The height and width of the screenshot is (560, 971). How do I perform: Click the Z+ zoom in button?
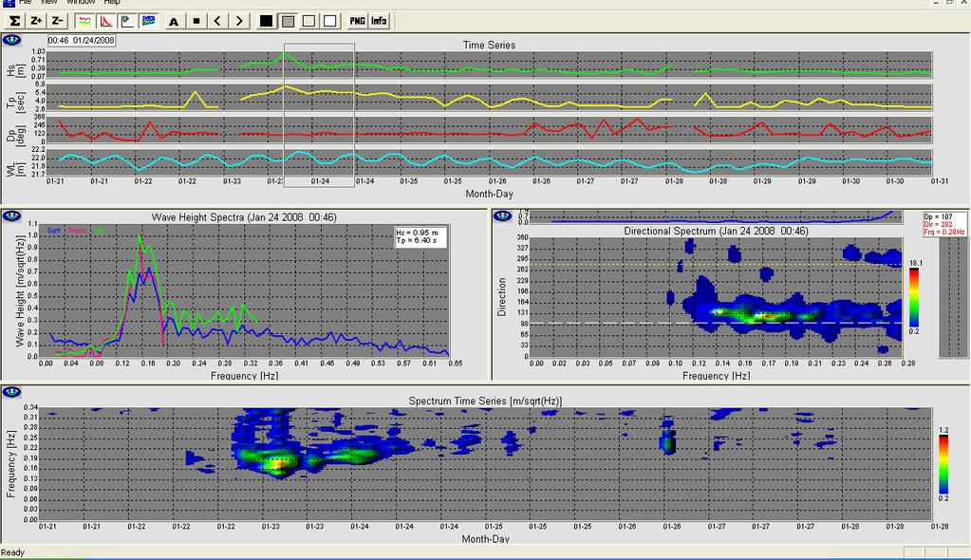(36, 21)
